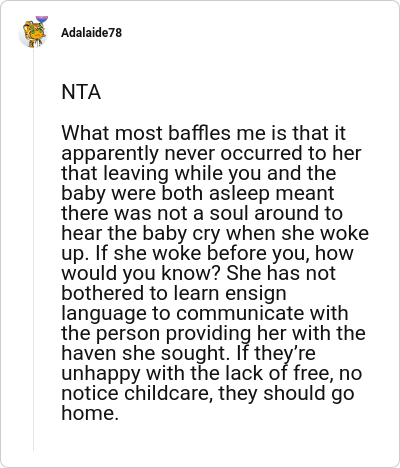Click the word 'apparently' in the comment
The image size is (400, 468).
(x=110, y=154)
